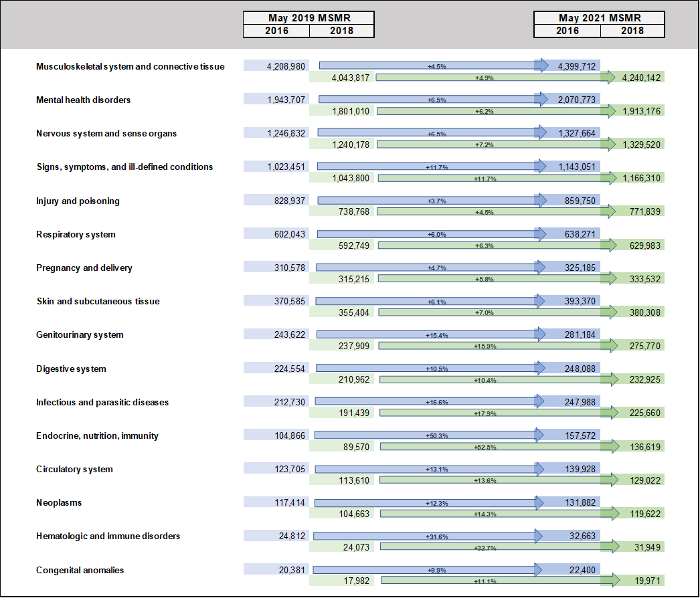Select the 'Injury and poisoning' label
Image resolution: width=700 pixels, height=598 pixels.
tap(78, 201)
